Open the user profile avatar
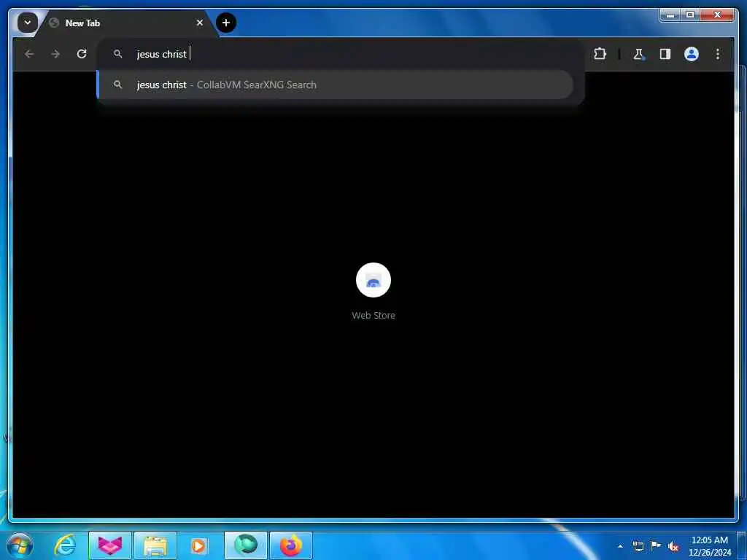The width and height of the screenshot is (747, 560). pos(692,54)
